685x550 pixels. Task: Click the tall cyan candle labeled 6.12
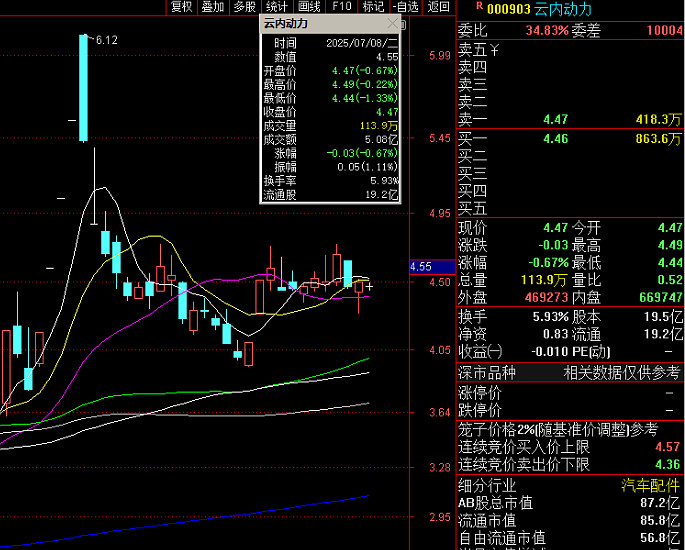pyautogui.click(x=84, y=87)
